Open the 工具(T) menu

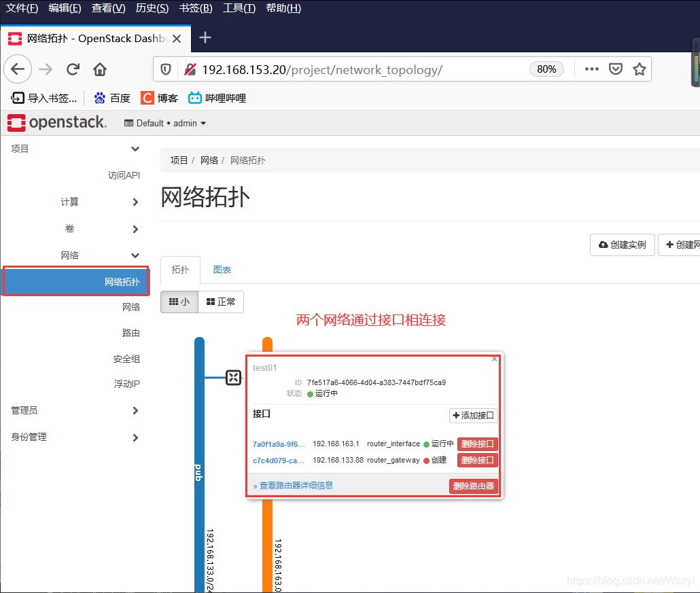(239, 8)
